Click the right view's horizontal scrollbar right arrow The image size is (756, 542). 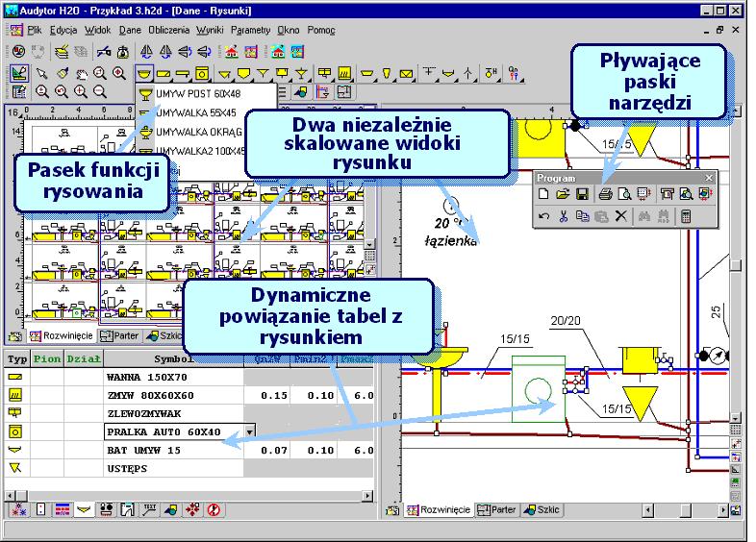[x=723, y=509]
